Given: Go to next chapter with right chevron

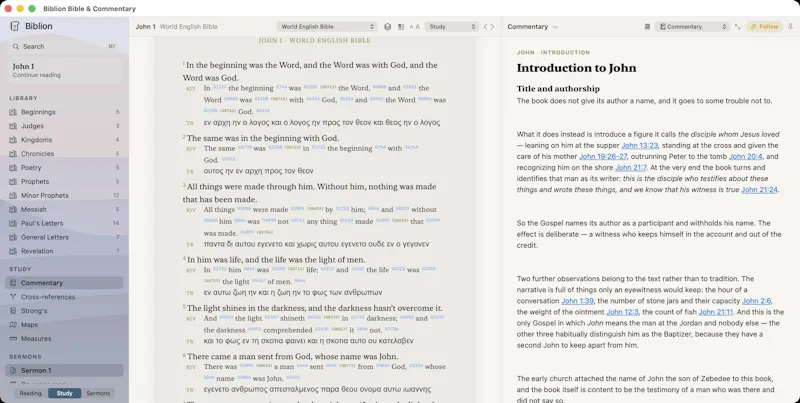Looking at the screenshot, I should point(492,27).
